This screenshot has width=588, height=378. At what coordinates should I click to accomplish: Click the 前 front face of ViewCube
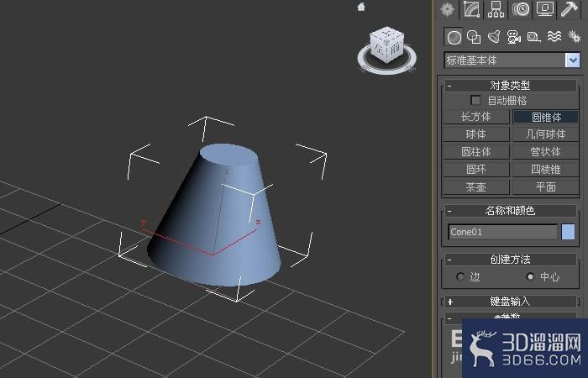pos(395,49)
